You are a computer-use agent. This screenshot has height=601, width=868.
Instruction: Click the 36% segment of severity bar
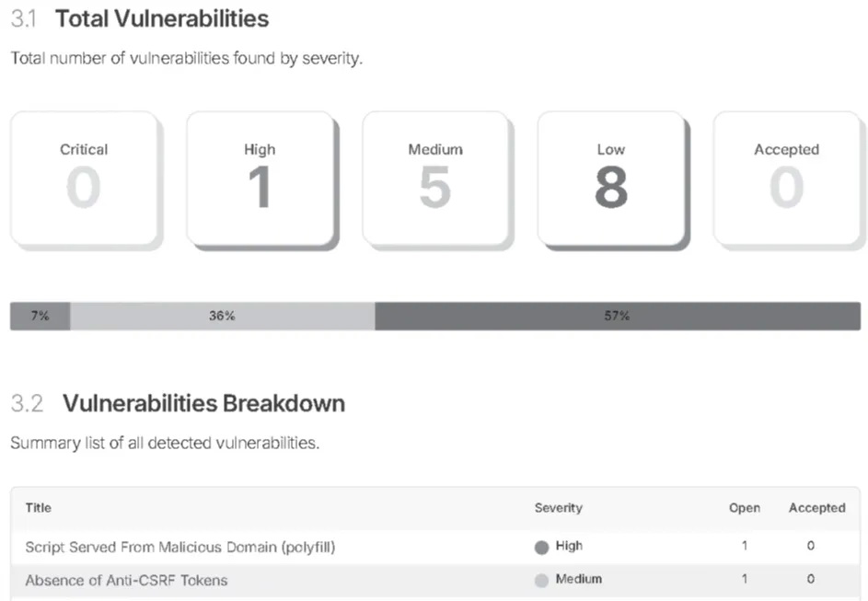click(223, 316)
